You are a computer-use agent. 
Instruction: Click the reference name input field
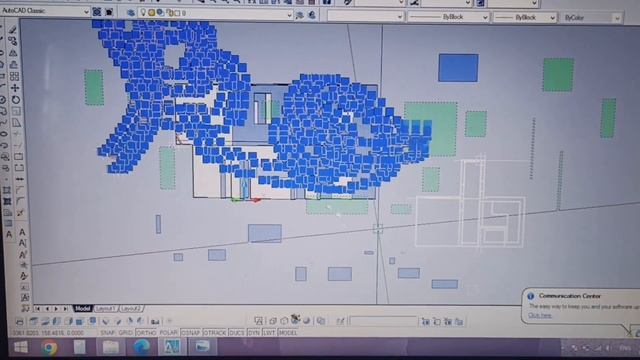coord(383,322)
